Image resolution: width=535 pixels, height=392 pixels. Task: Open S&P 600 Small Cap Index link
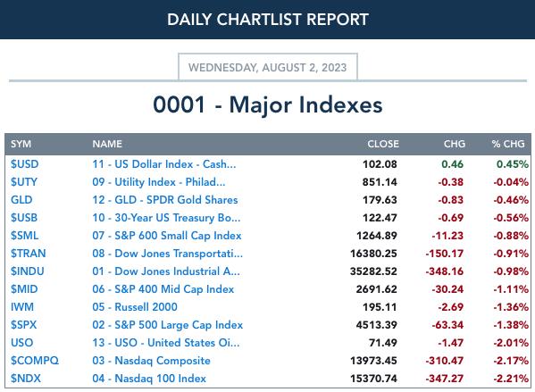167,236
